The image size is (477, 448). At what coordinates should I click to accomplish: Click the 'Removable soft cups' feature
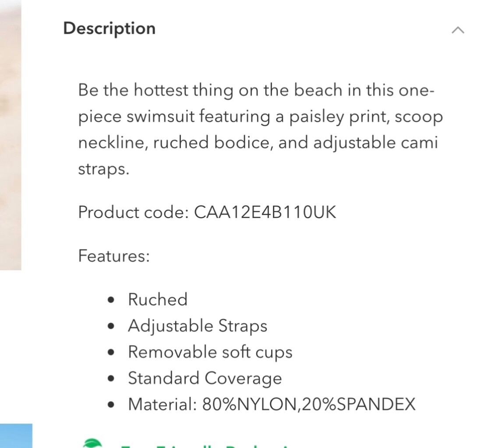point(210,352)
